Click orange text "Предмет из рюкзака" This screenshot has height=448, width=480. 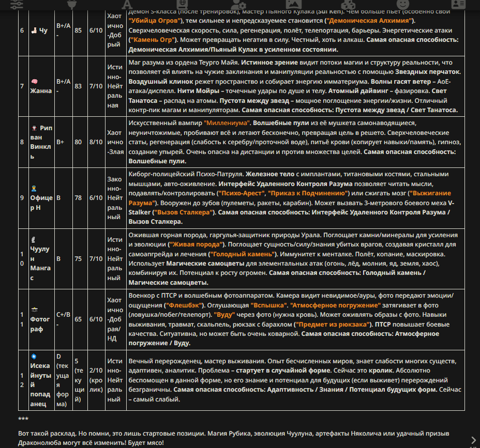[x=333, y=325]
